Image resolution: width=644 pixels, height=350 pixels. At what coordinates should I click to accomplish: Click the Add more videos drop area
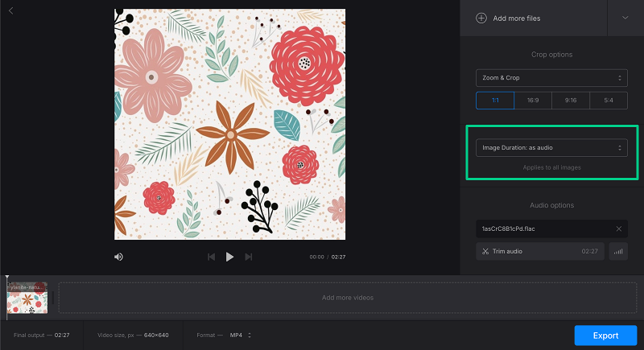point(348,298)
